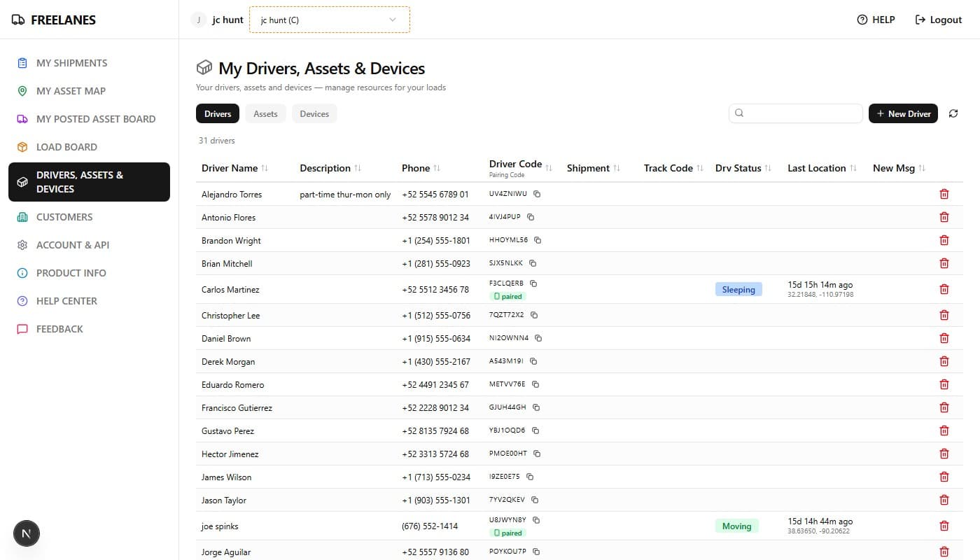980x560 pixels.
Task: Click the FREELANES truck logo
Action: [x=18, y=20]
